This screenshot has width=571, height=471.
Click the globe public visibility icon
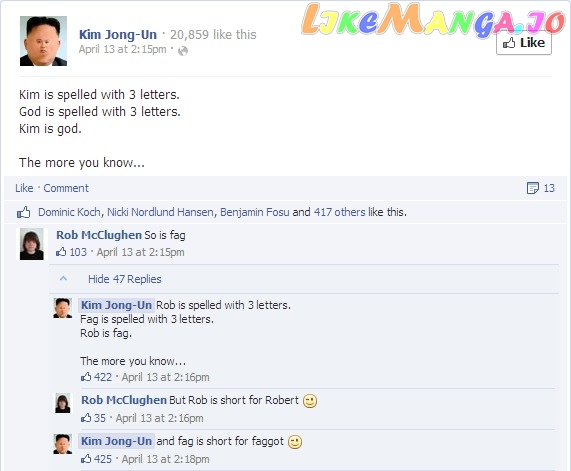click(183, 51)
